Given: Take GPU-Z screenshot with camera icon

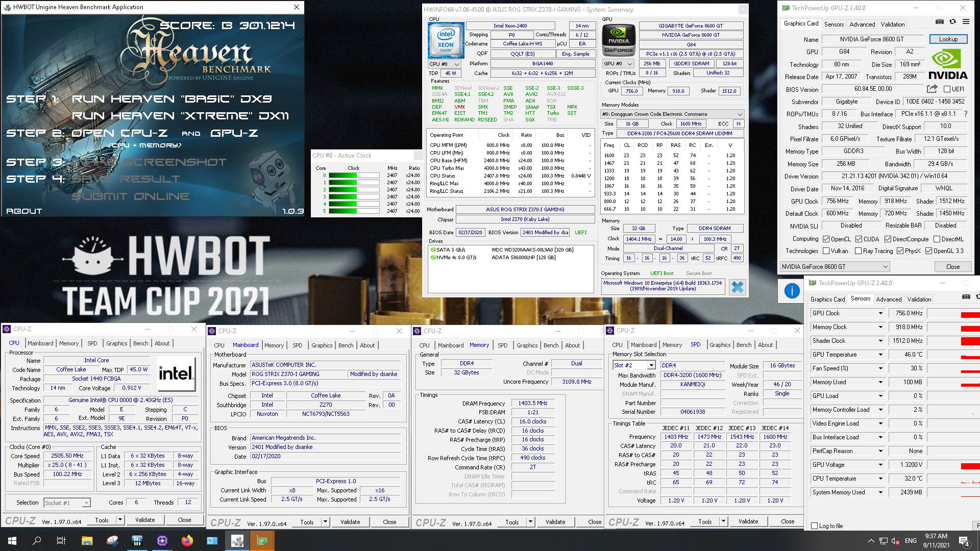Looking at the screenshot, I should [940, 22].
